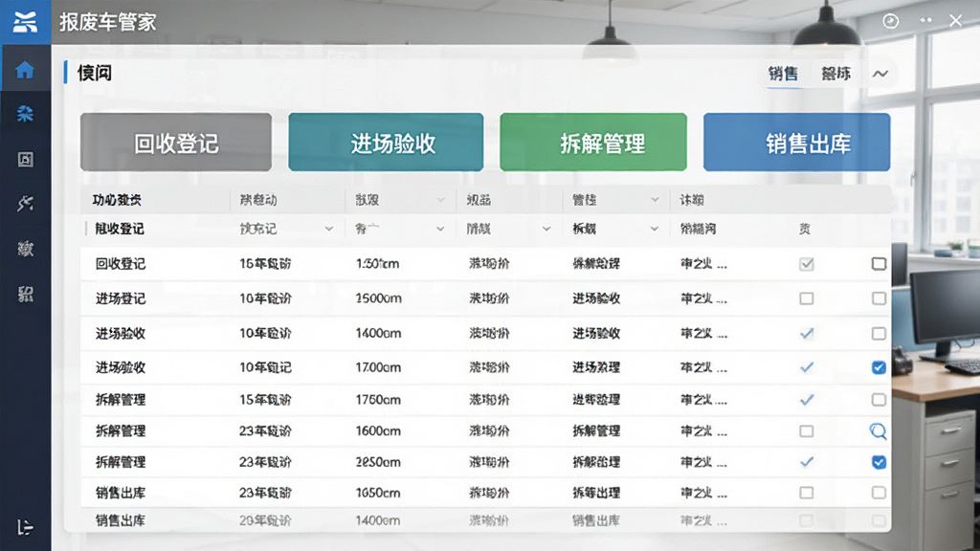Select the 进场登记 cell in the table

(x=121, y=298)
